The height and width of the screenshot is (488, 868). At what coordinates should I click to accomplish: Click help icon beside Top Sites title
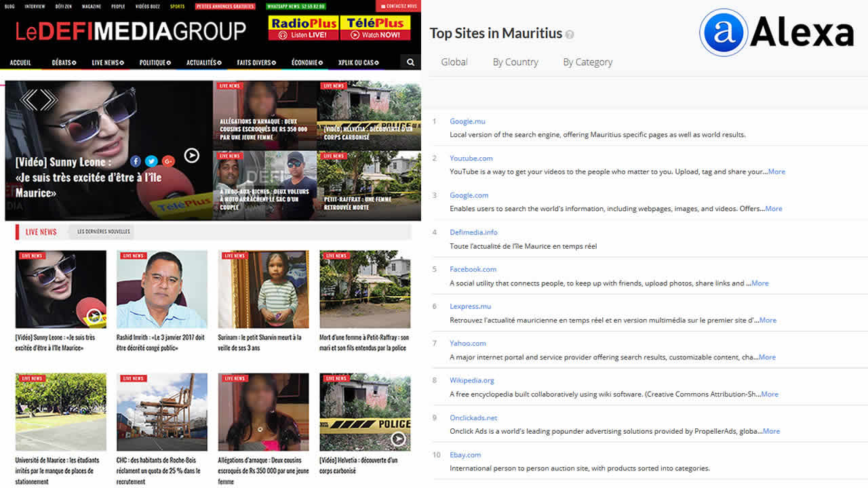[x=570, y=35]
